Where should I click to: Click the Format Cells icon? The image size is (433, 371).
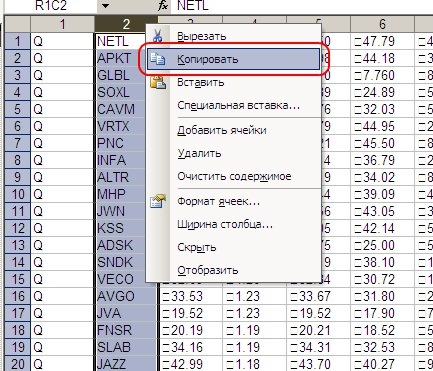click(158, 201)
